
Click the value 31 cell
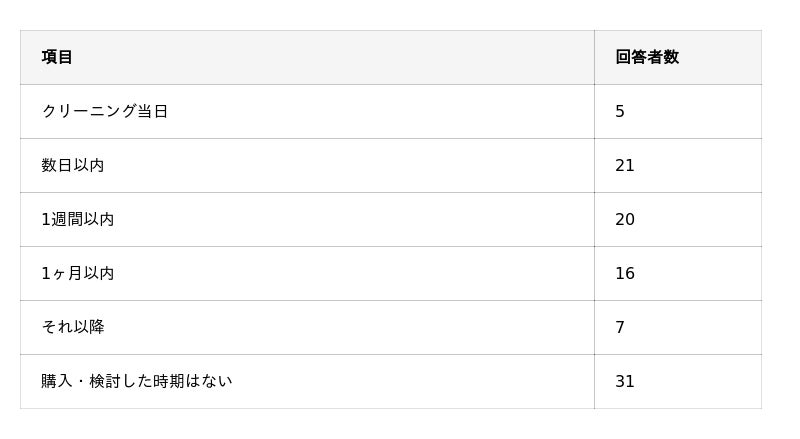tap(625, 382)
